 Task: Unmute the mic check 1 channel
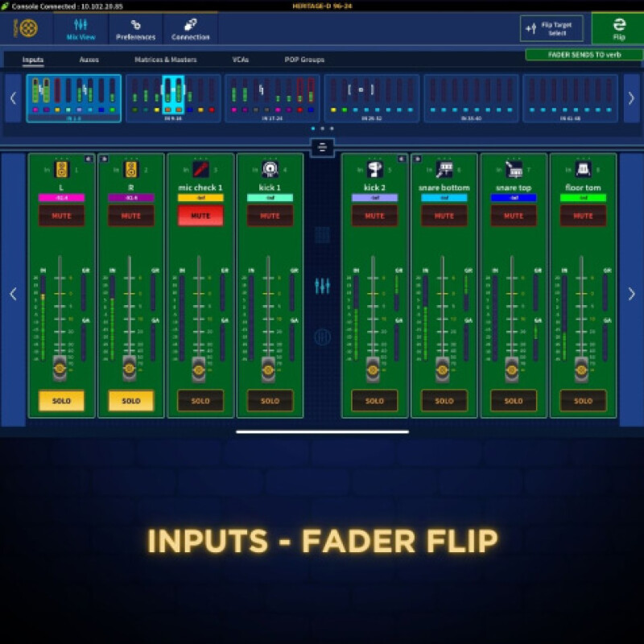200,216
